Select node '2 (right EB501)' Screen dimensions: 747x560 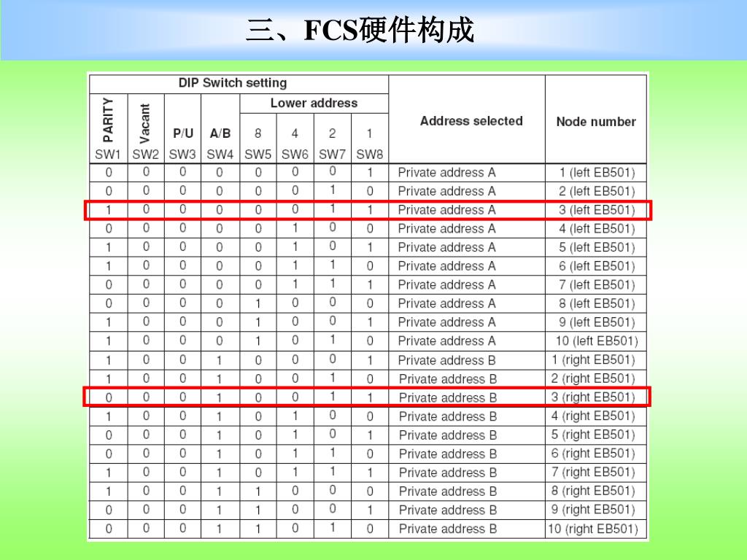(x=593, y=378)
